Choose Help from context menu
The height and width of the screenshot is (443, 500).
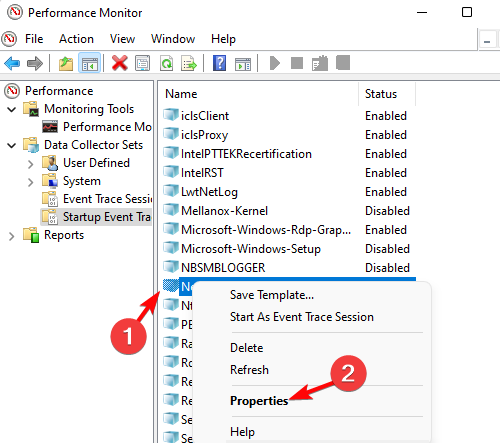click(x=242, y=432)
